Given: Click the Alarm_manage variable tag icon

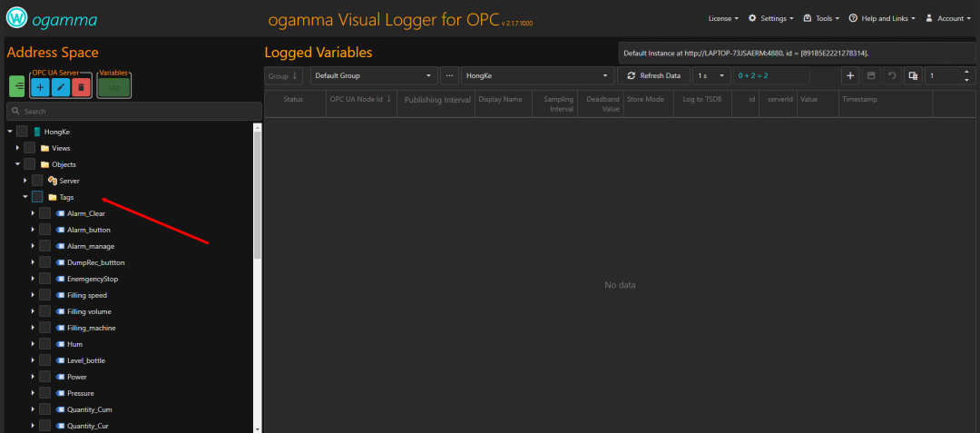Looking at the screenshot, I should [x=60, y=246].
